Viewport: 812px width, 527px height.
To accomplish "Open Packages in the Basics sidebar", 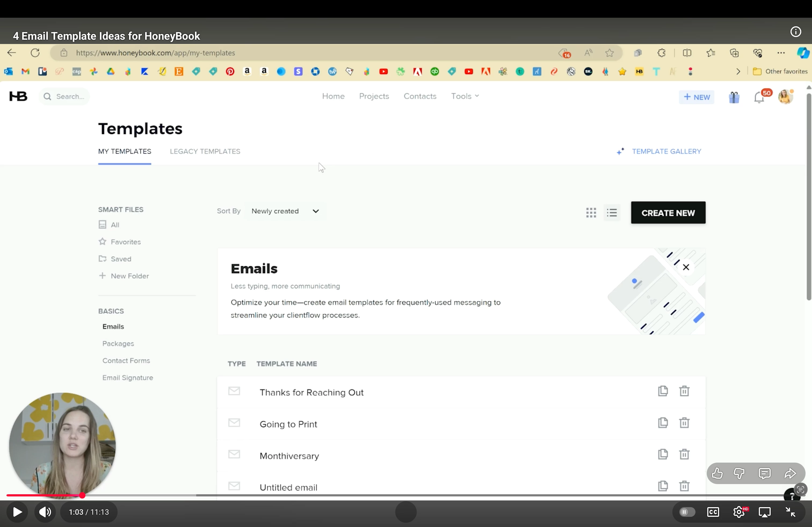I will 118,344.
